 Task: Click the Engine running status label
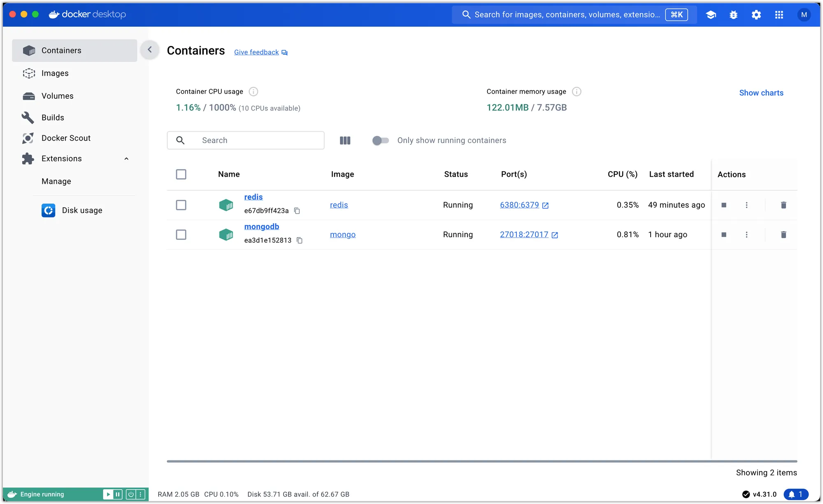[42, 494]
